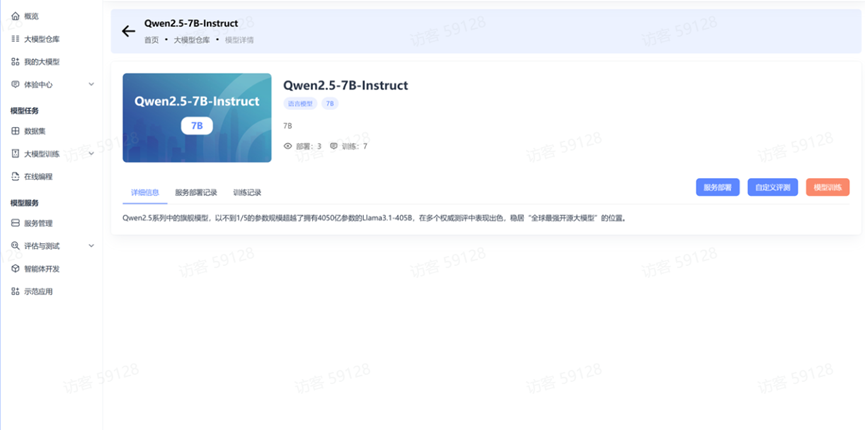Click the 评估与测试 search icon

15,246
